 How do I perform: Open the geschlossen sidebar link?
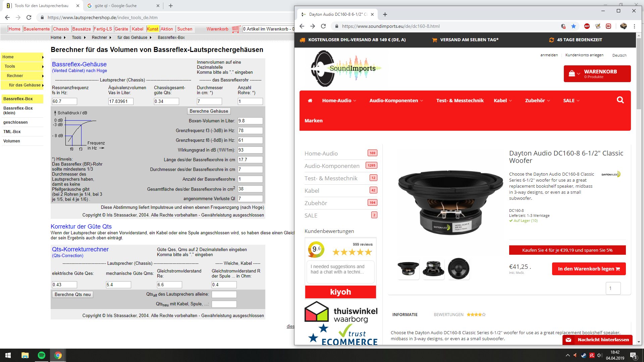pos(15,122)
